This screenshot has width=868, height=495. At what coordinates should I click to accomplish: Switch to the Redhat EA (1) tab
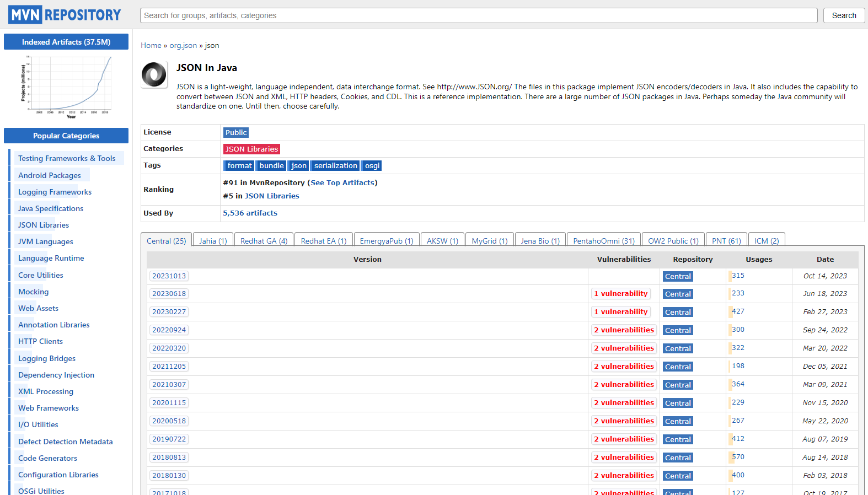[324, 240]
